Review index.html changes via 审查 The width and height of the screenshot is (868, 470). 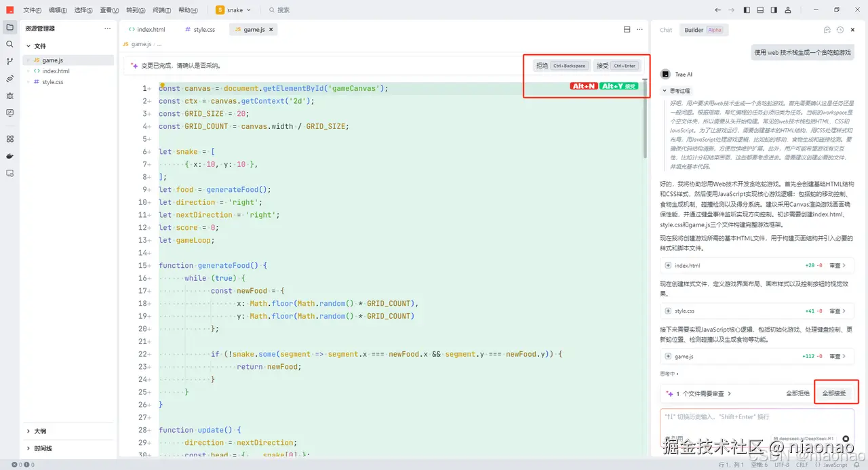[838, 266]
